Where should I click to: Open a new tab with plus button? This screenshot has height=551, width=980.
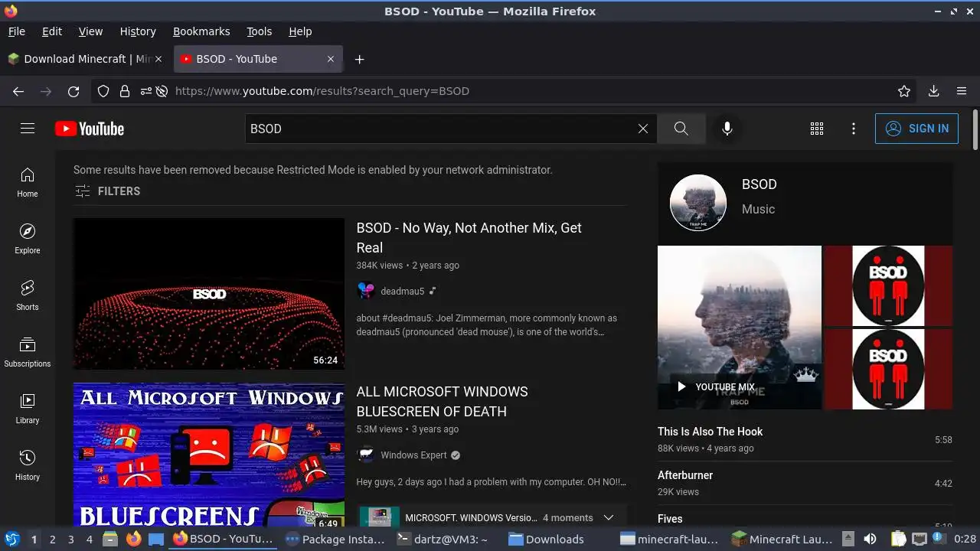pyautogui.click(x=359, y=59)
